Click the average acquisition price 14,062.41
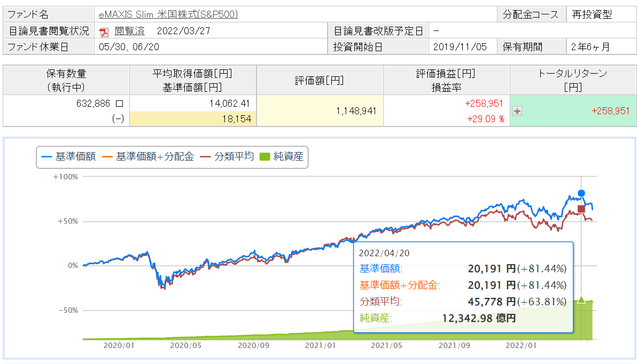Image resolution: width=638 pixels, height=364 pixels. tap(229, 104)
